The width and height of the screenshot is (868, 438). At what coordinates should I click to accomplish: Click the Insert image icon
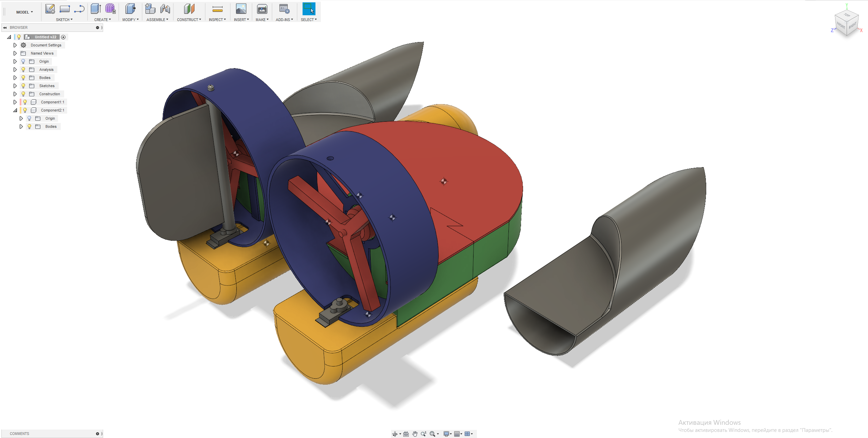click(x=241, y=9)
